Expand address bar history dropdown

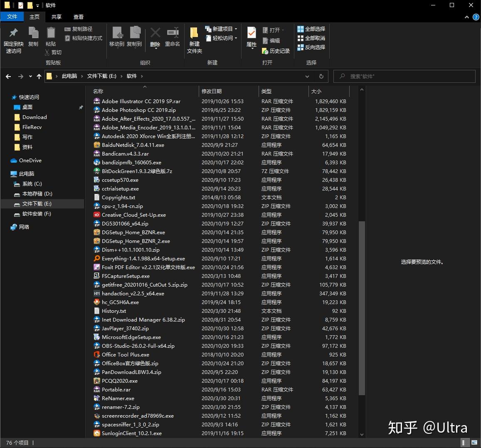point(307,77)
